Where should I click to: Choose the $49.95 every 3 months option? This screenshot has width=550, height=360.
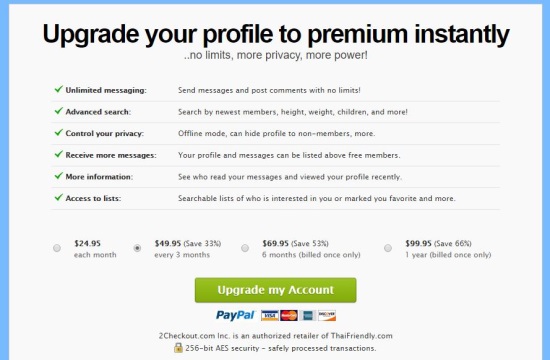coord(137,248)
